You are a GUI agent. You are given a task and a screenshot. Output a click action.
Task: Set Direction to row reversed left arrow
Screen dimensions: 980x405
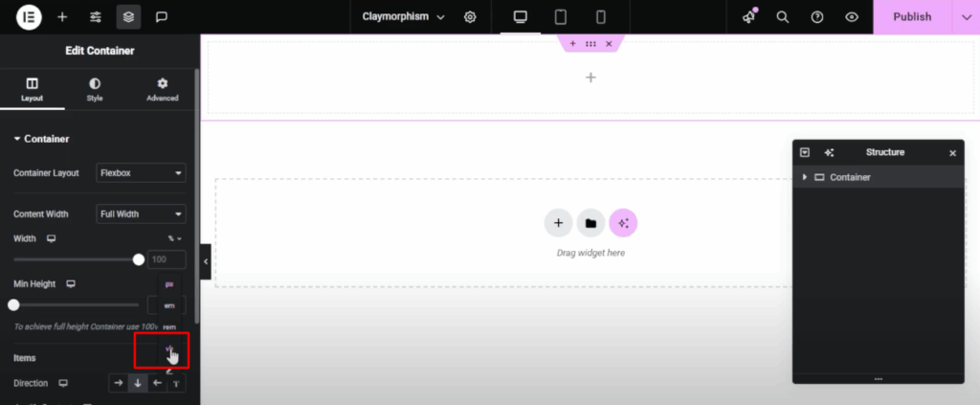158,383
